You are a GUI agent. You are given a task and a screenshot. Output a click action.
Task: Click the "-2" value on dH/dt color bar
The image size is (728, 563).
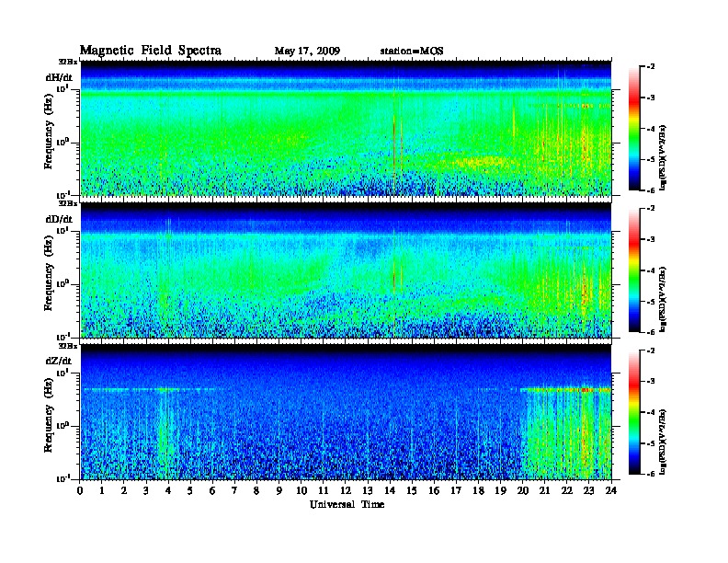coord(651,67)
